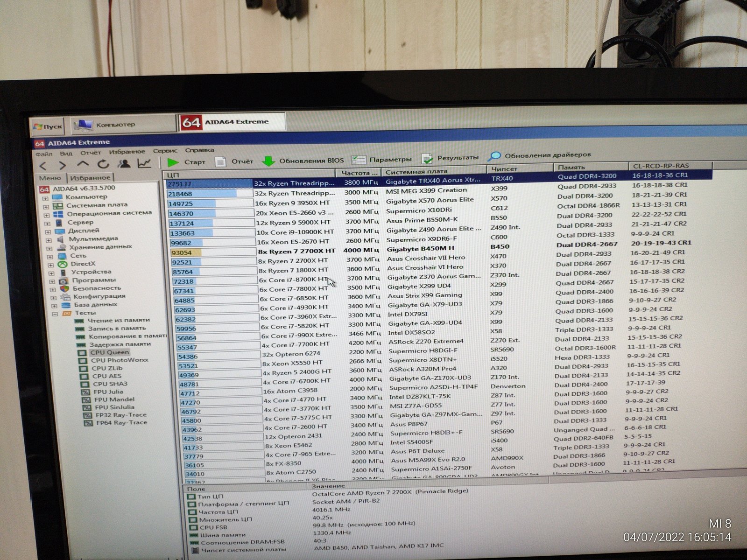Click the Обновления BIOS green arrow button
Screen dimensions: 747x560
click(x=303, y=161)
